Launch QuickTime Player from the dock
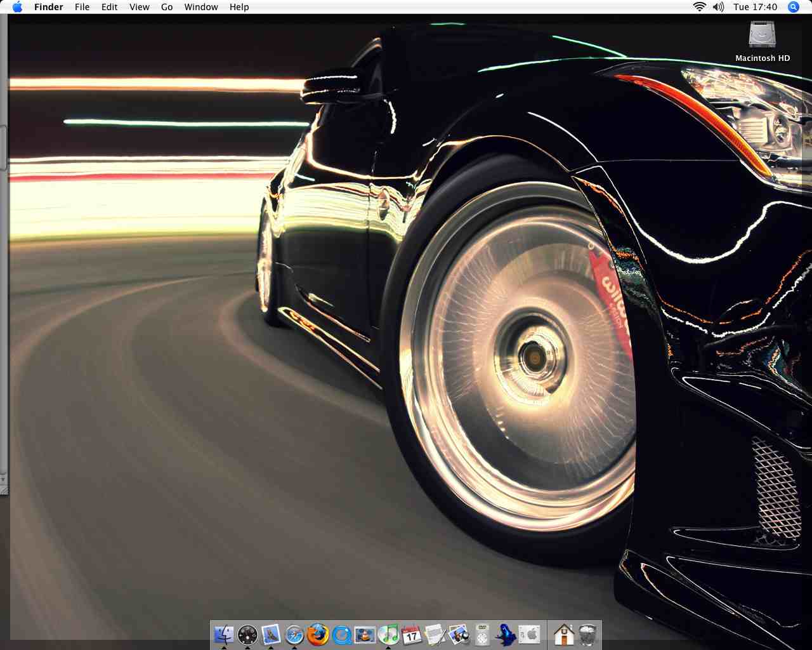 coord(341,634)
